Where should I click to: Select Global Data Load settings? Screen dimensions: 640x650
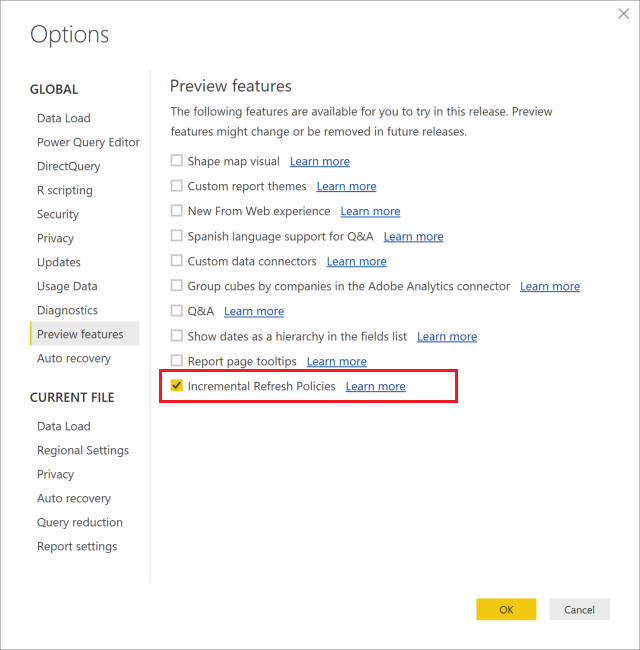click(x=63, y=118)
